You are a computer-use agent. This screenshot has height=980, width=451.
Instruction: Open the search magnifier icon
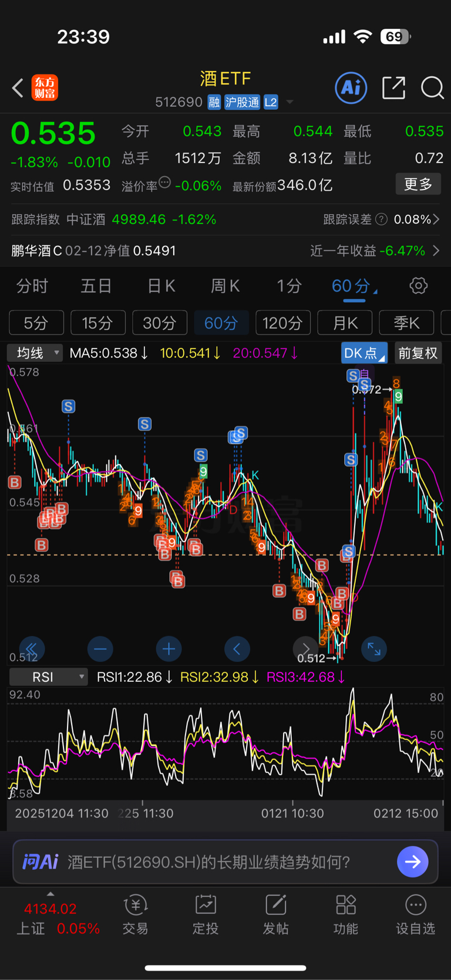(432, 88)
